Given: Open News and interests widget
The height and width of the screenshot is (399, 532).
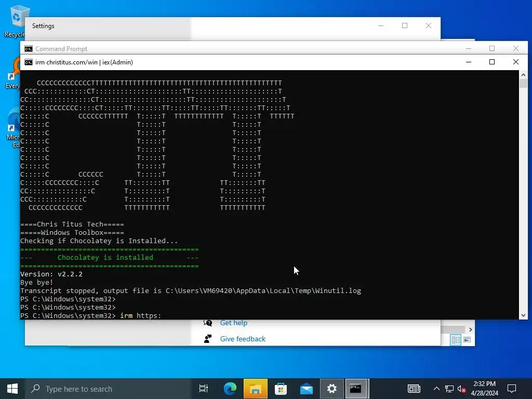Looking at the screenshot, I should (x=414, y=389).
